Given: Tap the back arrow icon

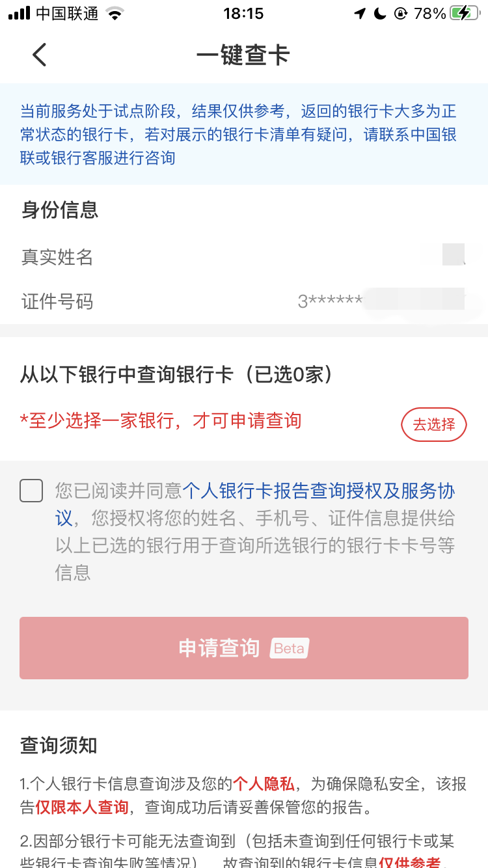Looking at the screenshot, I should (x=40, y=55).
